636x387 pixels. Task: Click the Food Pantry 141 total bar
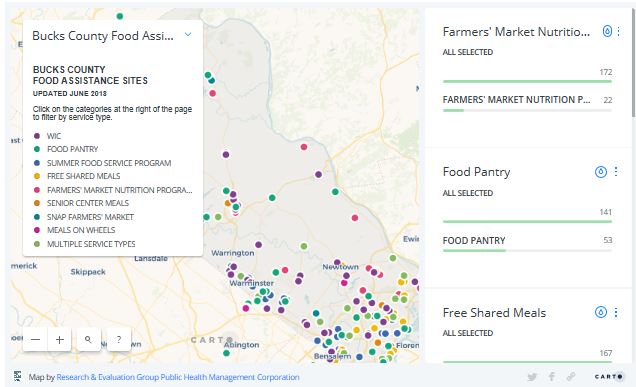527,221
